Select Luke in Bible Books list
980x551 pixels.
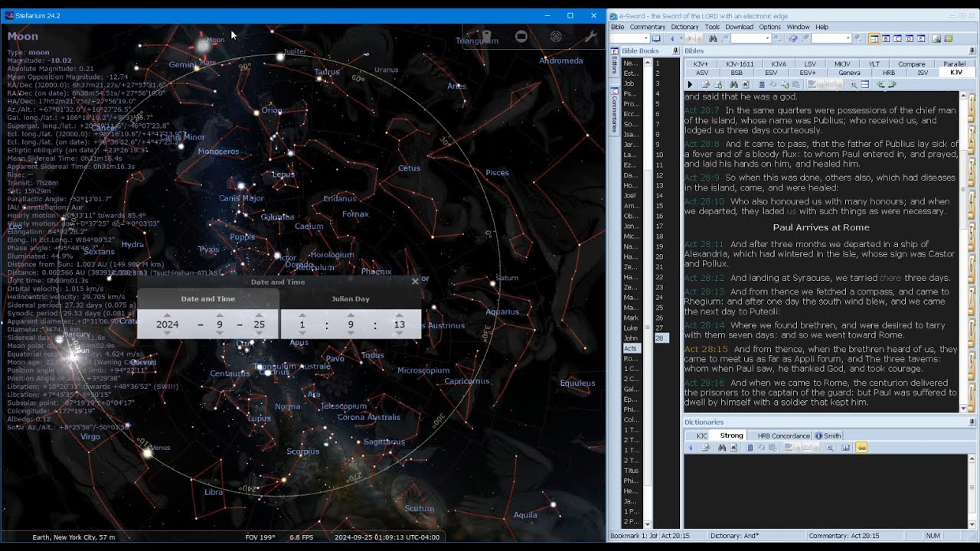coord(631,328)
